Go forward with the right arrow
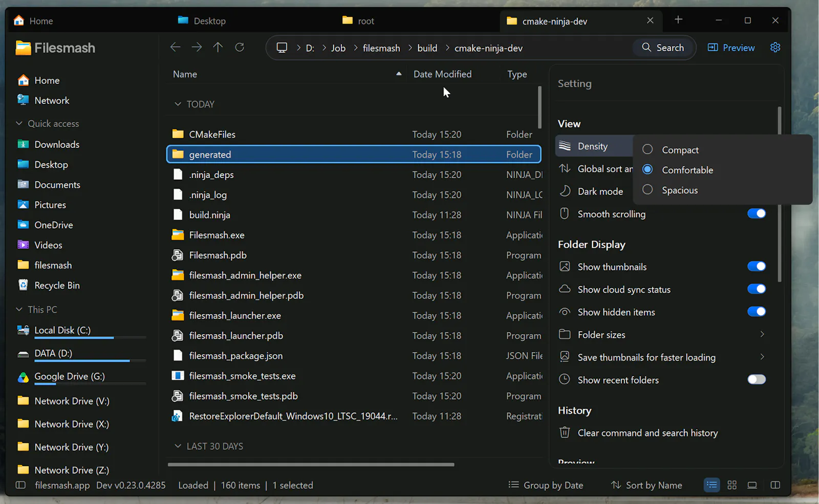 [x=197, y=47]
